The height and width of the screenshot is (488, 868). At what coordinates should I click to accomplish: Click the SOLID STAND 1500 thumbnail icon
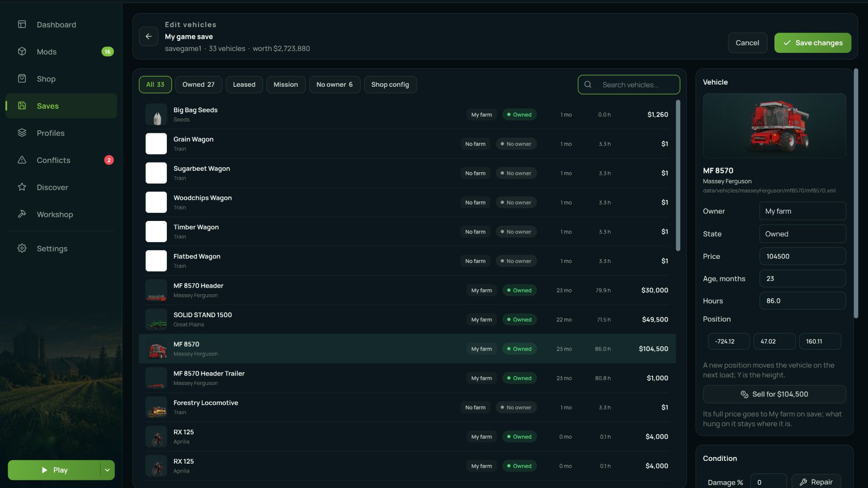coord(156,320)
